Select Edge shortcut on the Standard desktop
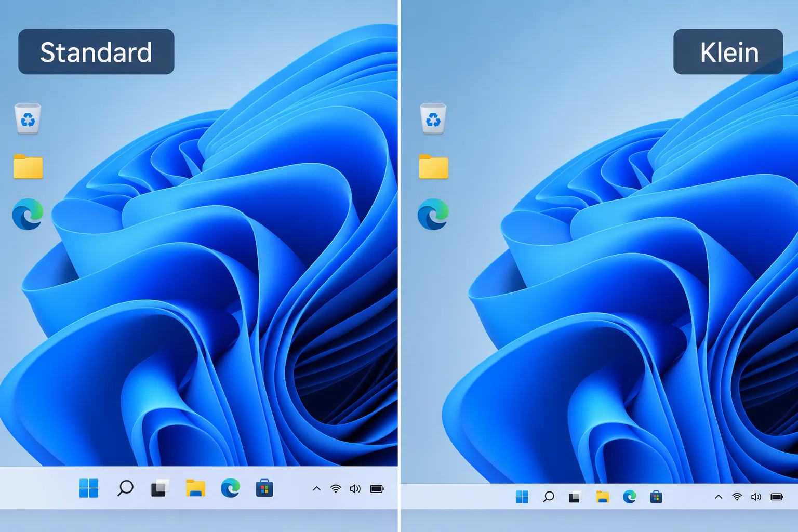Viewport: 798px width, 532px height. coord(28,214)
